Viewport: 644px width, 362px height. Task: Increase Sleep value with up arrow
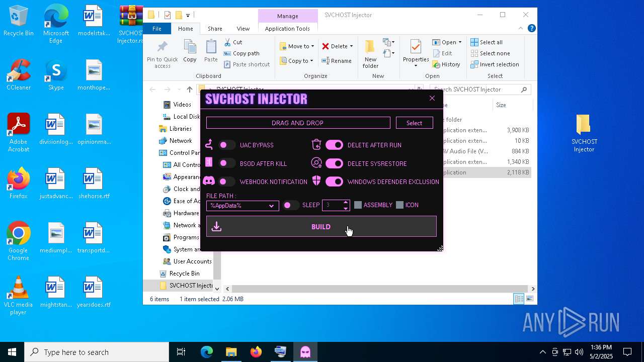[345, 203]
